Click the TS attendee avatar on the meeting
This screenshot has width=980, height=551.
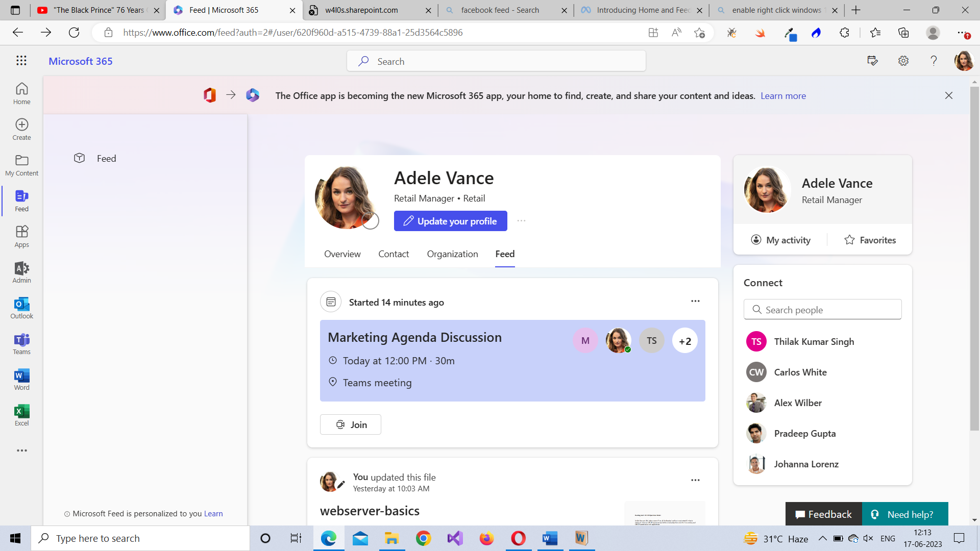point(652,341)
